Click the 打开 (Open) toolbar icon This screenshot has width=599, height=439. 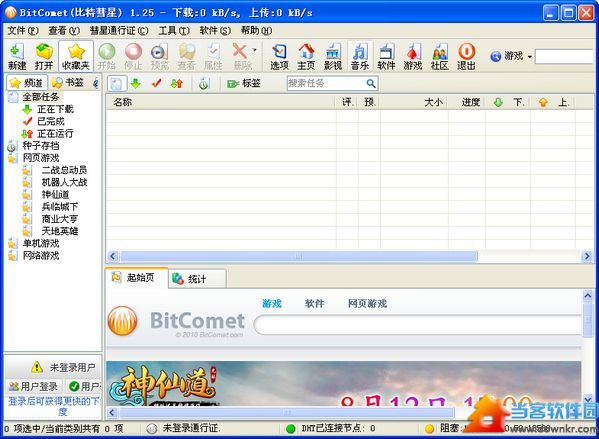tap(44, 56)
